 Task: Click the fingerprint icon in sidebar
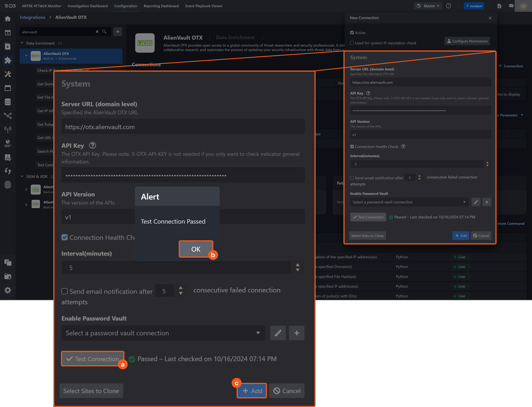(x=8, y=185)
